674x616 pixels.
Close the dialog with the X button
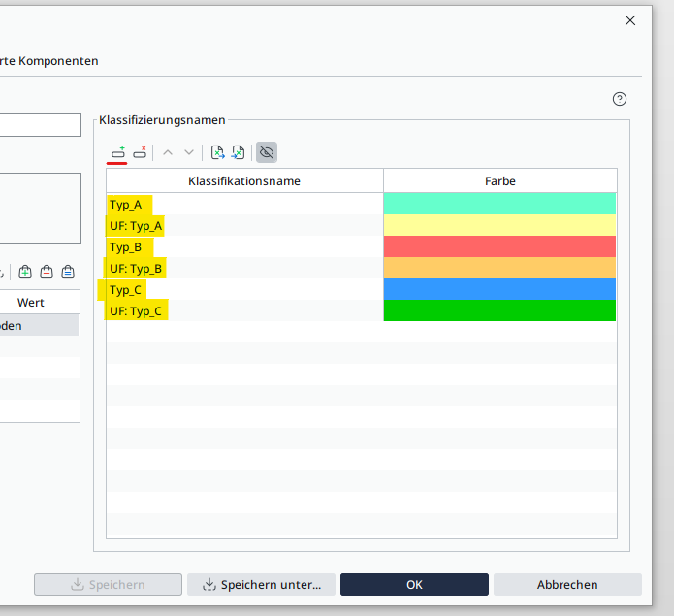(x=630, y=20)
